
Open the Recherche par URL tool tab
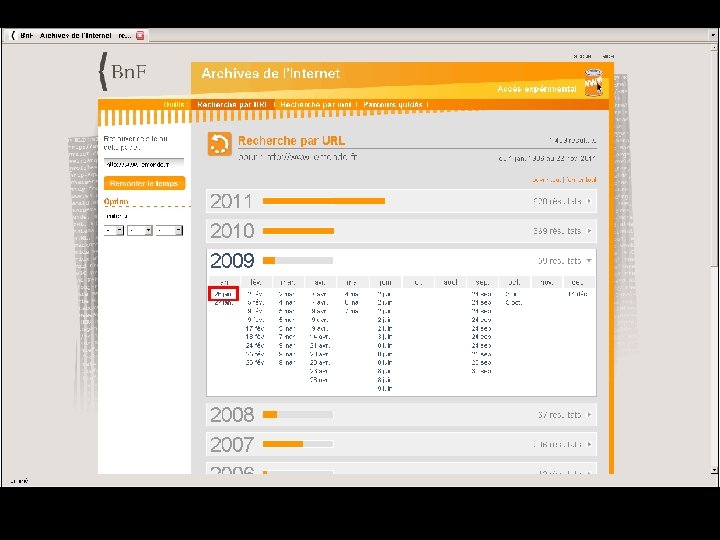point(232,105)
